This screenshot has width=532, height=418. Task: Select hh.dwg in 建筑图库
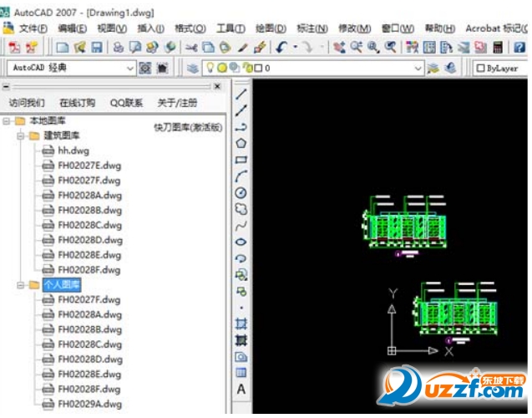(x=73, y=150)
